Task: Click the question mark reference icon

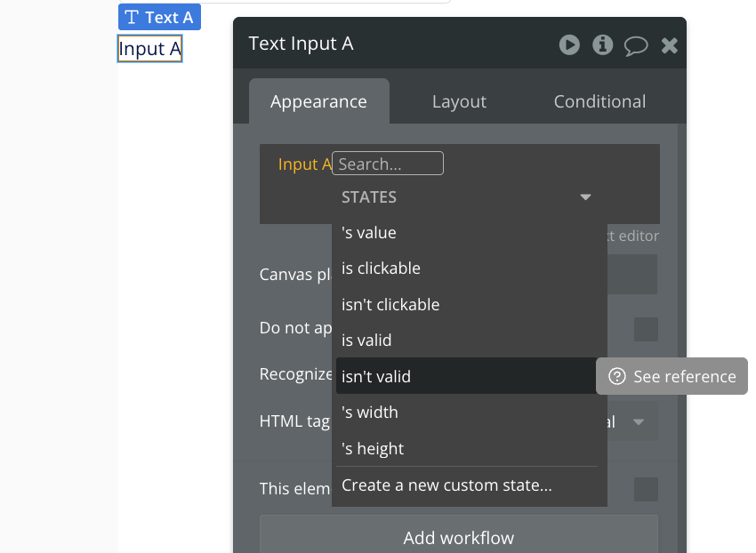Action: click(617, 377)
